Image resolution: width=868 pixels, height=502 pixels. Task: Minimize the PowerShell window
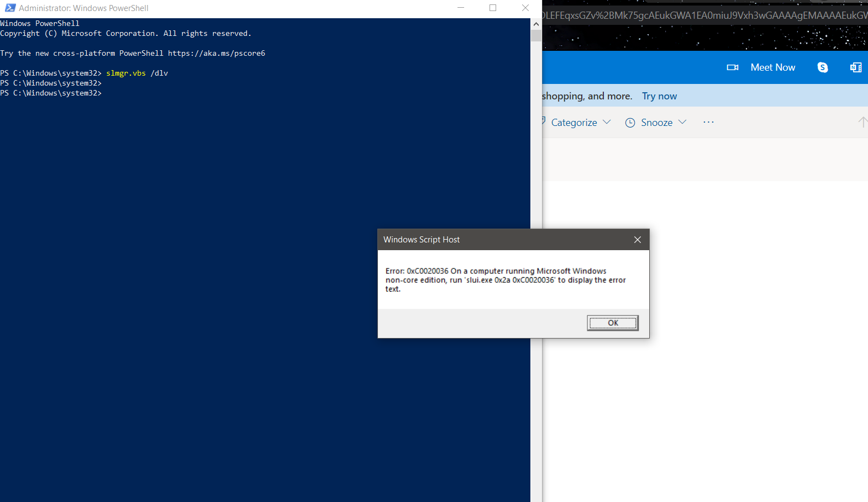(461, 8)
